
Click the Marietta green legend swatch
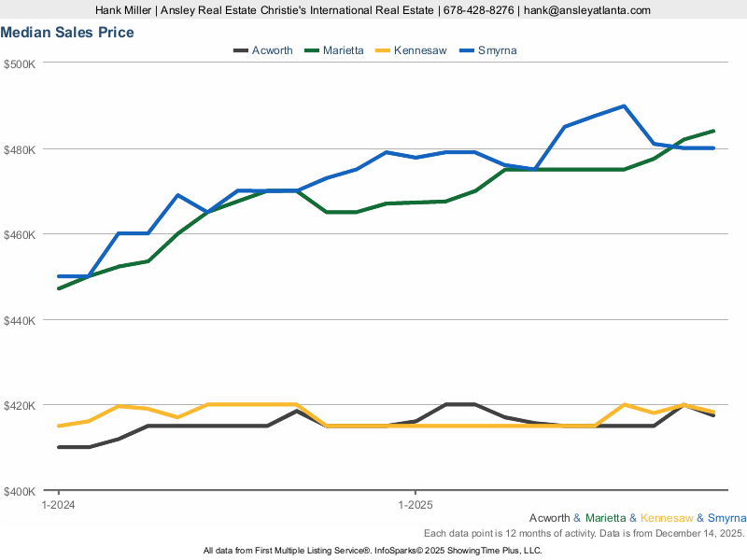click(x=311, y=50)
